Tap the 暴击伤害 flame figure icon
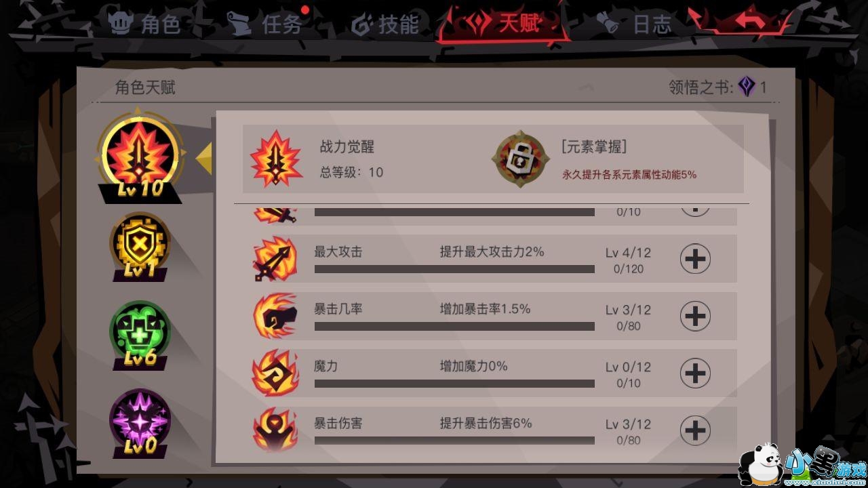868x488 pixels. tap(275, 430)
